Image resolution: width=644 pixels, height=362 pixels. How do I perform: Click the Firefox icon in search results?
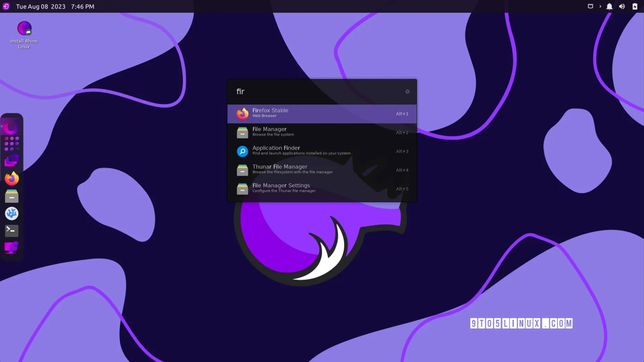[x=242, y=114]
